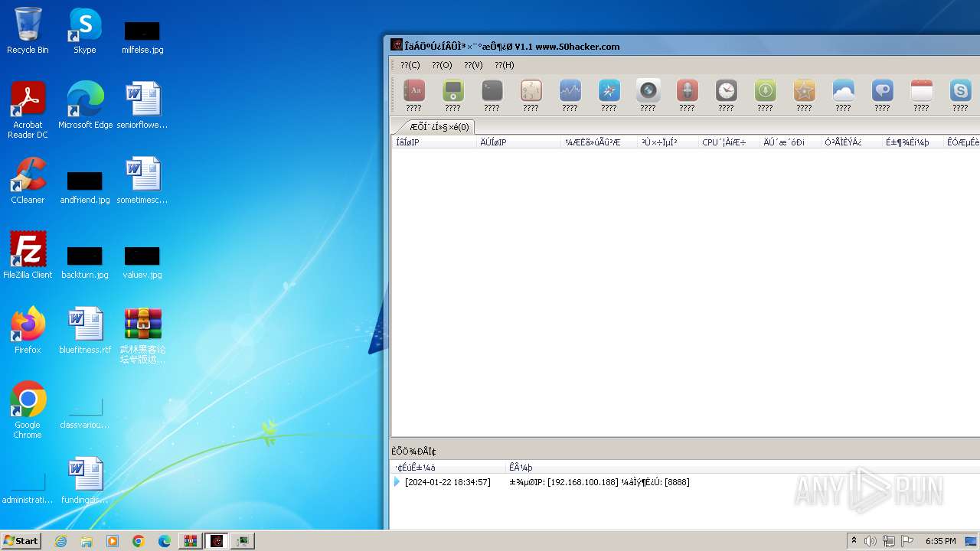
Task: Click the blue speech bubble toolbar icon
Action: pyautogui.click(x=883, y=91)
